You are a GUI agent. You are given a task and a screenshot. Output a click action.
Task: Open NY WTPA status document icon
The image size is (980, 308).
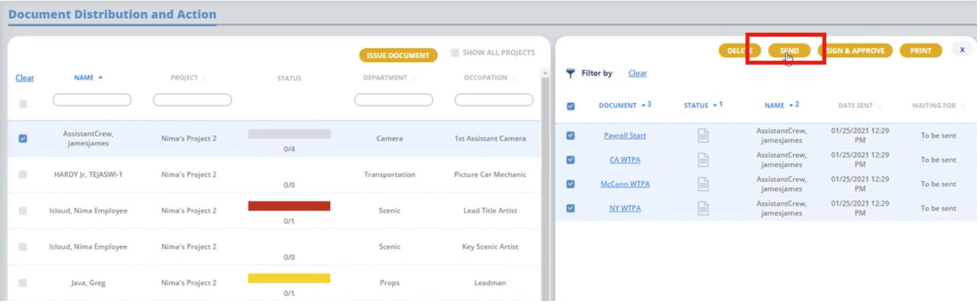(703, 208)
